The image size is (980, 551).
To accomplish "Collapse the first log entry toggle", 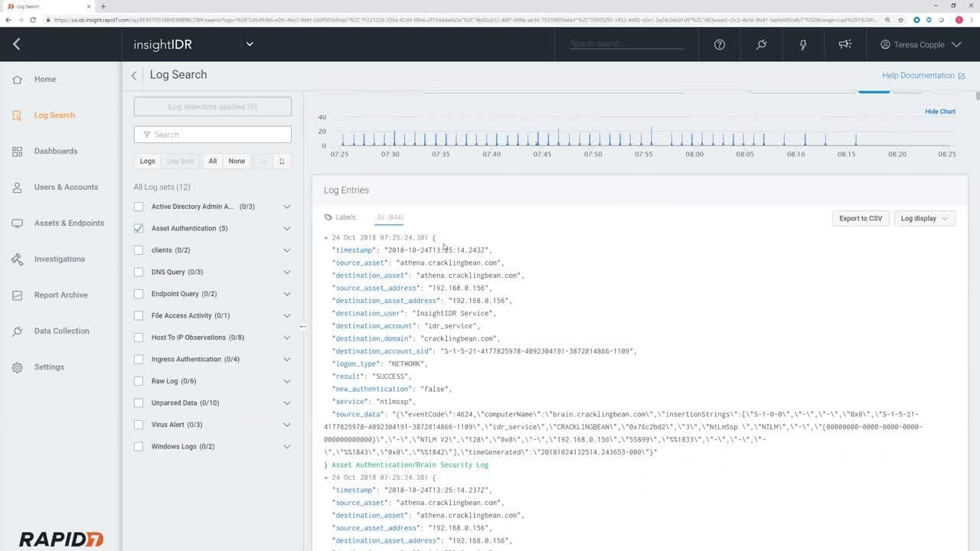I will coord(326,238).
